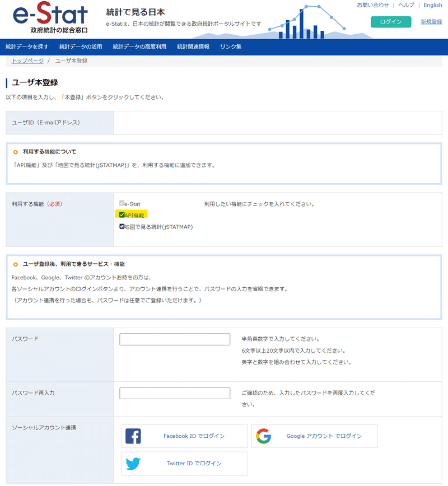Click inside the パスワード input field

pos(174,339)
